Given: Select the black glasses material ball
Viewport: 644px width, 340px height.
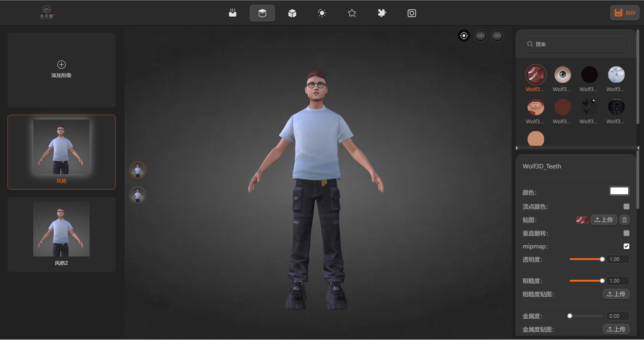Looking at the screenshot, I should click(589, 107).
